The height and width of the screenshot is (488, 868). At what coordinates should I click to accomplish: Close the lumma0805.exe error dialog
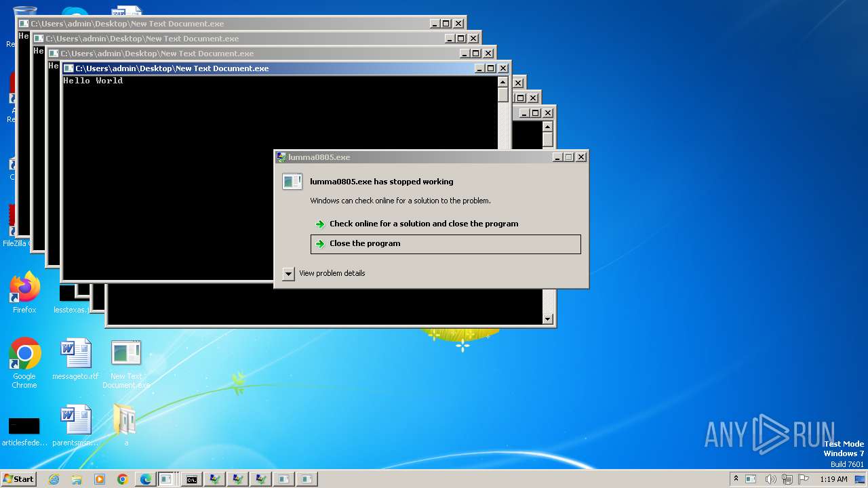[x=581, y=157]
